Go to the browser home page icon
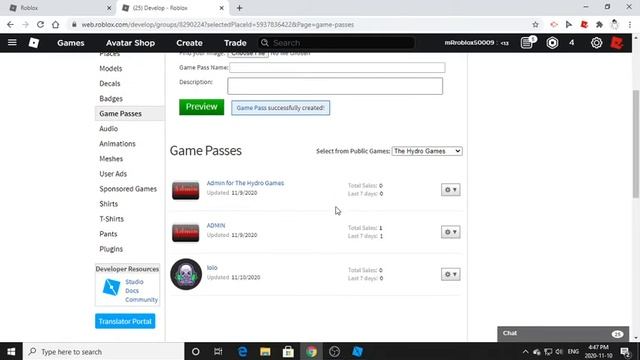Image resolution: width=640 pixels, height=360 pixels. tap(56, 24)
